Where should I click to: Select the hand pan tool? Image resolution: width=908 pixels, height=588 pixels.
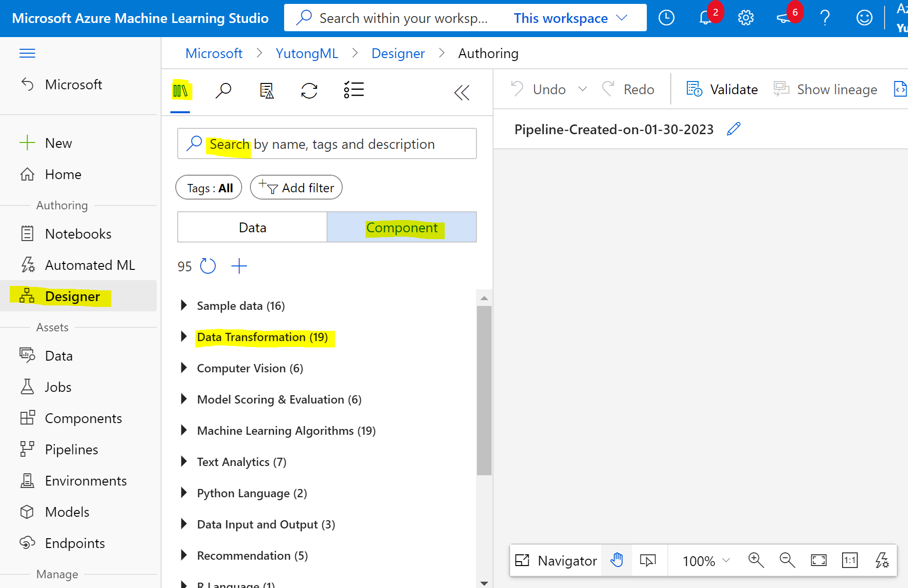pyautogui.click(x=617, y=560)
